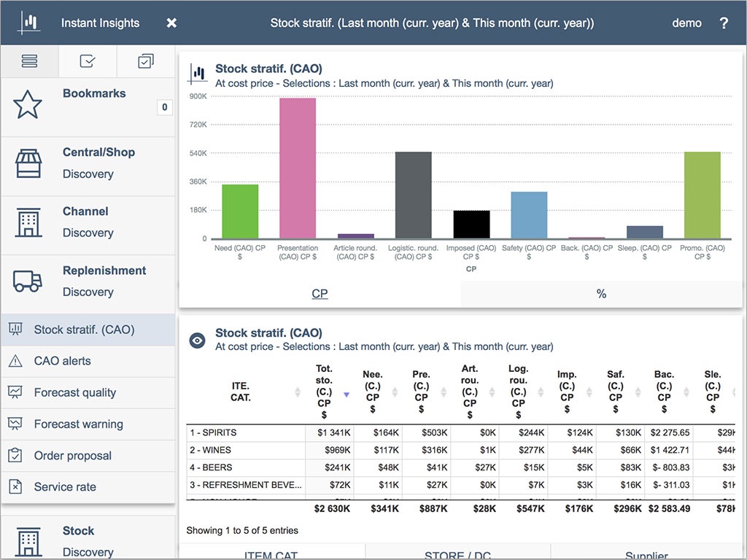Viewport: 747px width, 560px height.
Task: Click the Central/Shop store icon
Action: pyautogui.click(x=28, y=163)
